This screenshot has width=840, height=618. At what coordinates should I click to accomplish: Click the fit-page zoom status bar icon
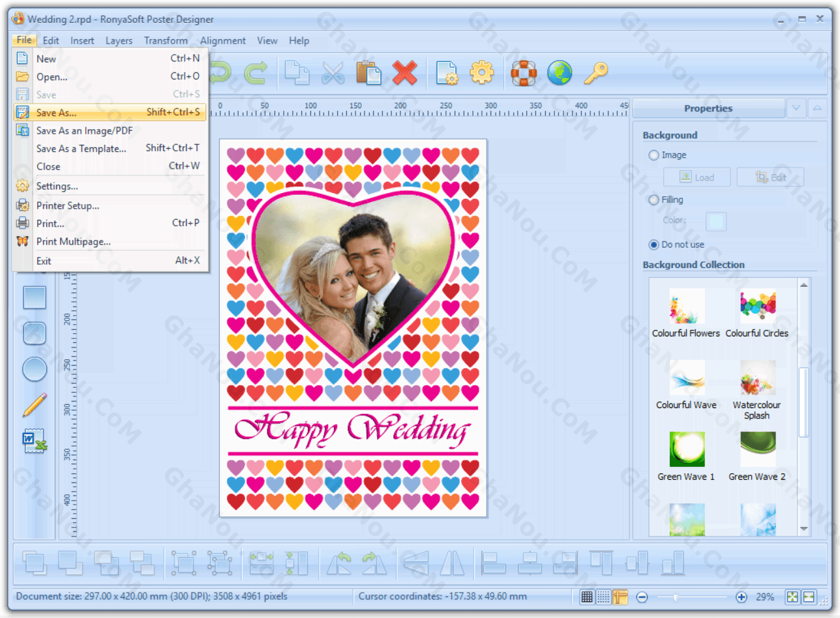pos(792,596)
